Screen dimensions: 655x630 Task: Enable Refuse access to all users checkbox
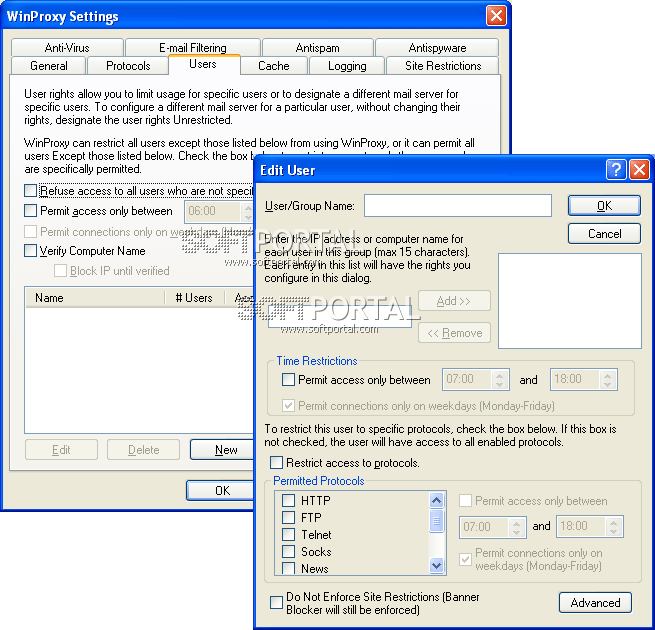(30, 191)
